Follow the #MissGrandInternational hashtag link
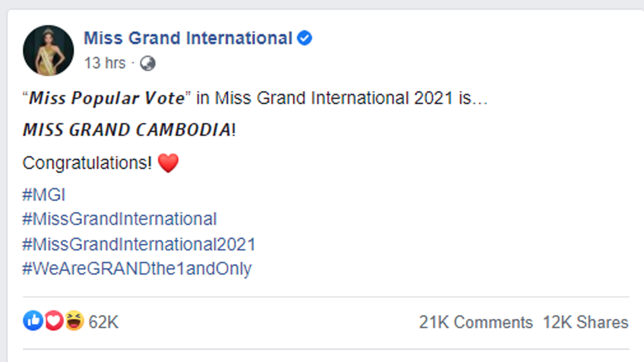 pyautogui.click(x=119, y=219)
